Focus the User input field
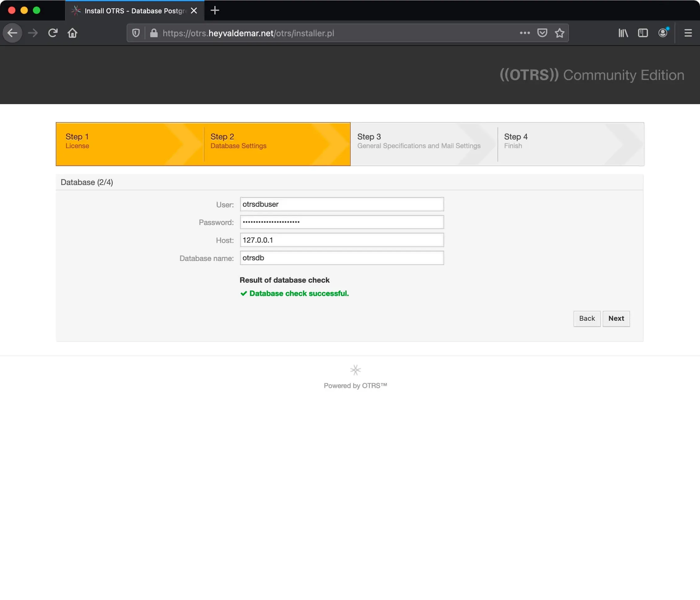700x600 pixels. tap(342, 204)
